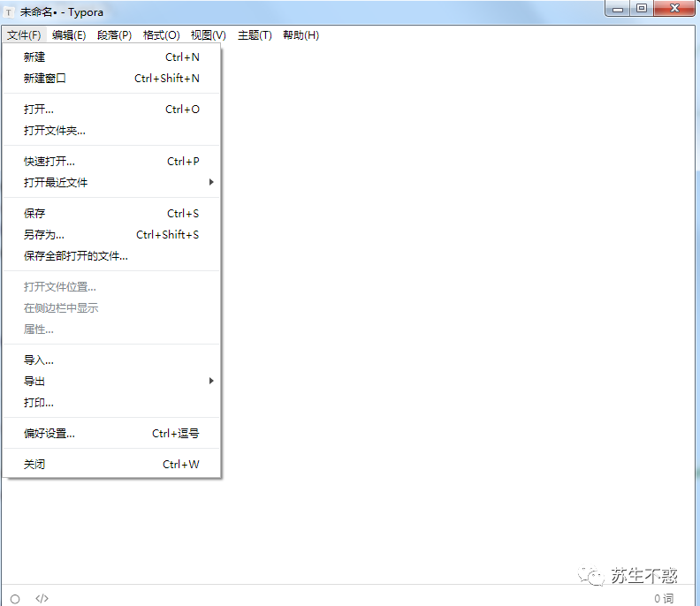Choose 新建 to create a new file

click(x=111, y=57)
